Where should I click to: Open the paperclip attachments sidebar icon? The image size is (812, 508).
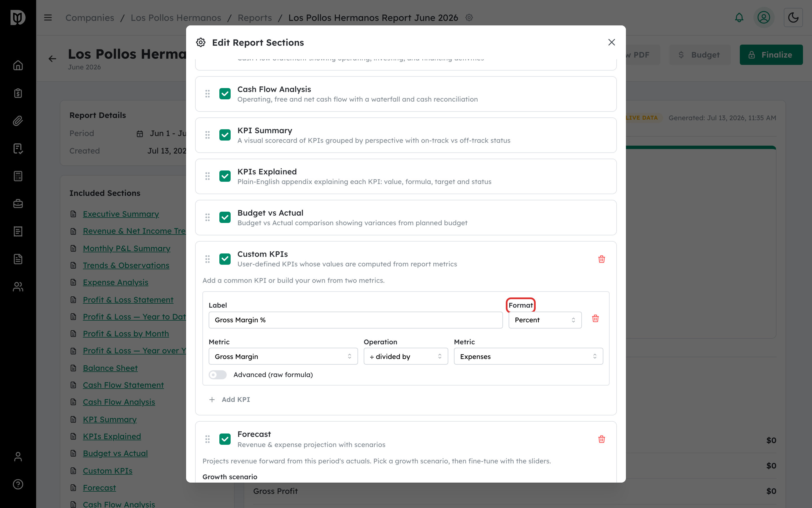point(18,121)
